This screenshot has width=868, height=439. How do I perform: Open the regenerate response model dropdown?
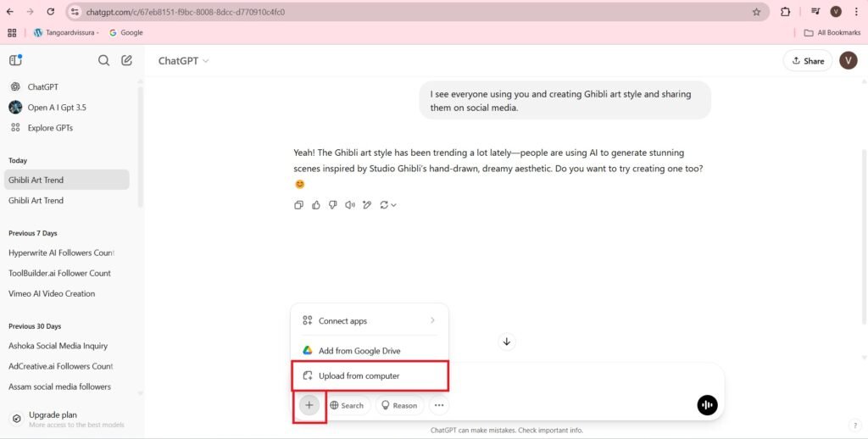click(x=388, y=205)
